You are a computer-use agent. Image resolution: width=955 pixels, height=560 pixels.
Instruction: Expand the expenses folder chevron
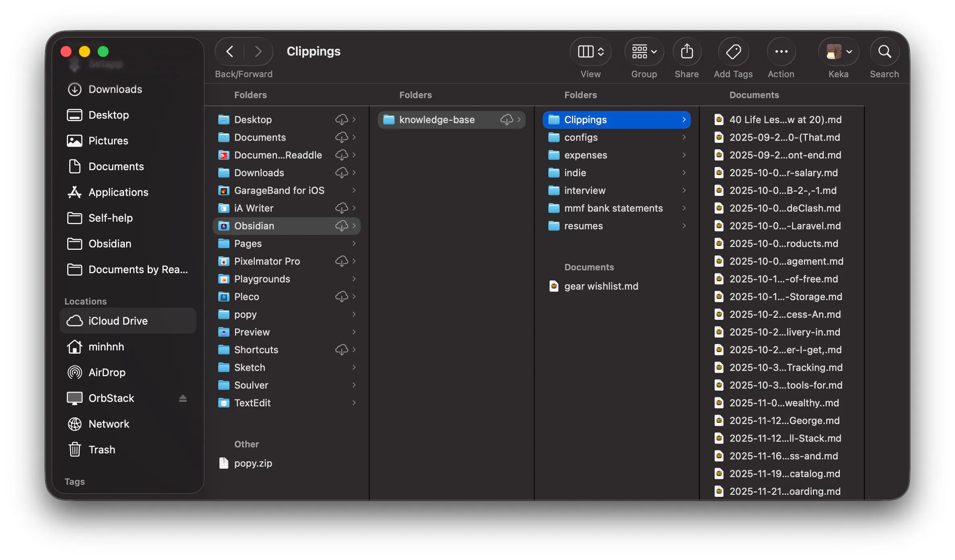684,155
